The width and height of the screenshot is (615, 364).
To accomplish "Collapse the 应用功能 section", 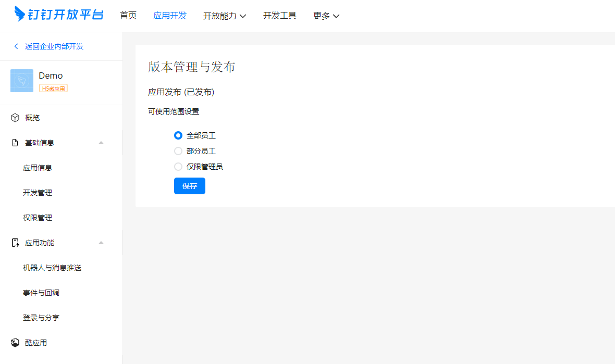I will (101, 242).
